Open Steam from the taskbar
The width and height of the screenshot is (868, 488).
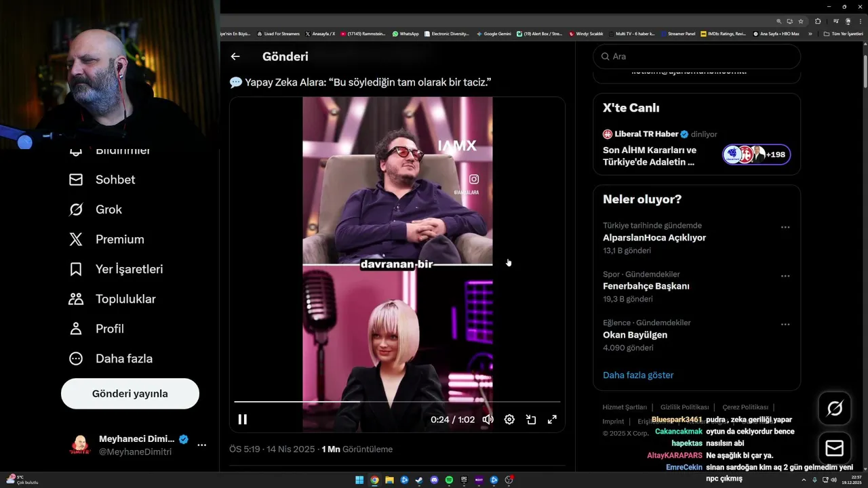tap(419, 480)
